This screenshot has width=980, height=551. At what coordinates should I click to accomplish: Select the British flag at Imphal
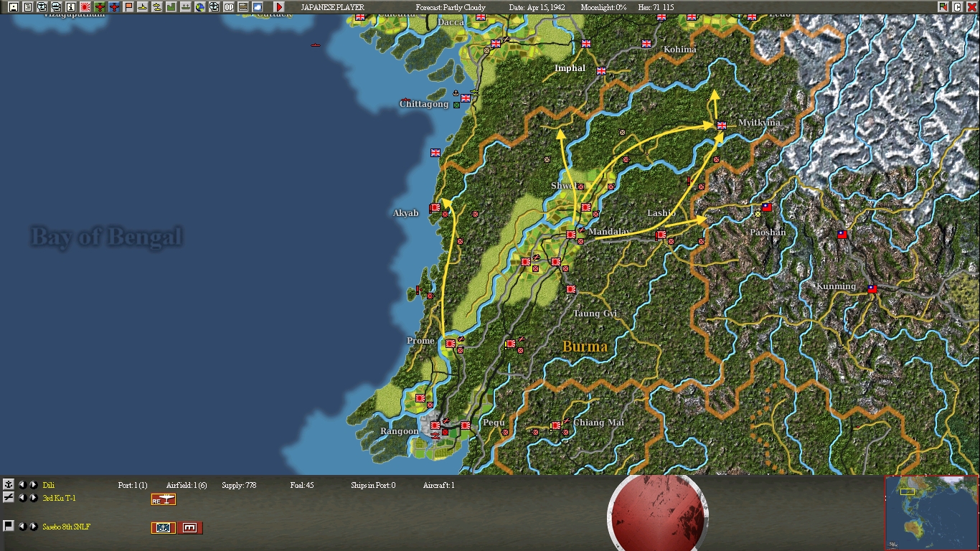[x=601, y=71]
